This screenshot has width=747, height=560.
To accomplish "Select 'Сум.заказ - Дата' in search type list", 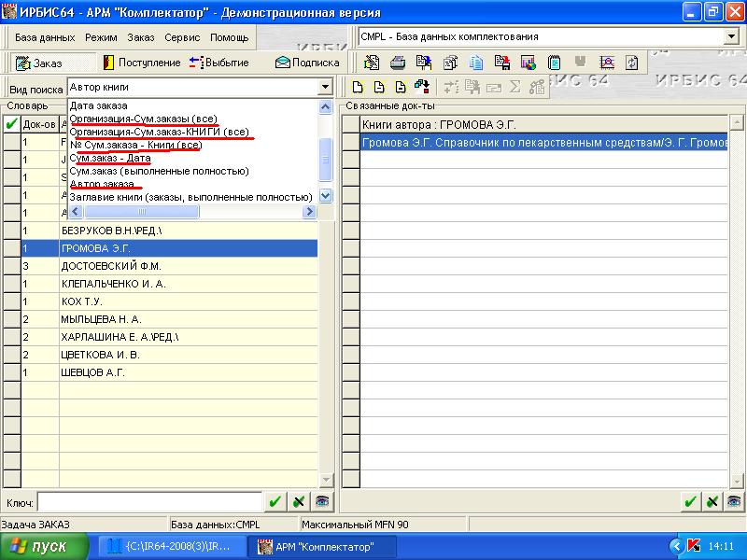I will click(x=110, y=159).
